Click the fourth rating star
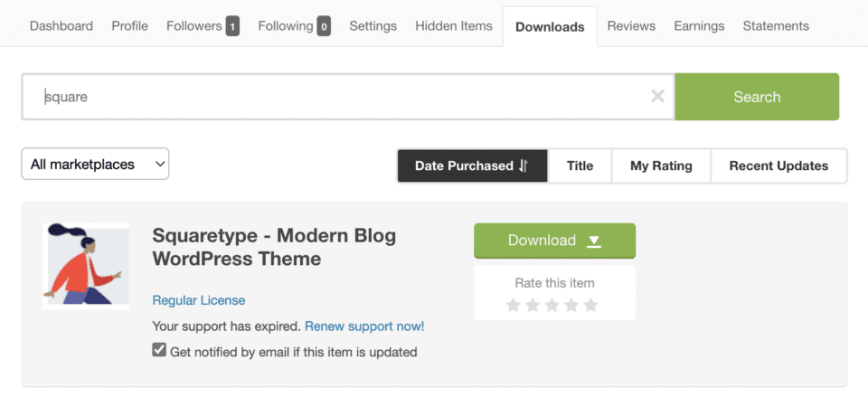The image size is (868, 416). click(571, 306)
